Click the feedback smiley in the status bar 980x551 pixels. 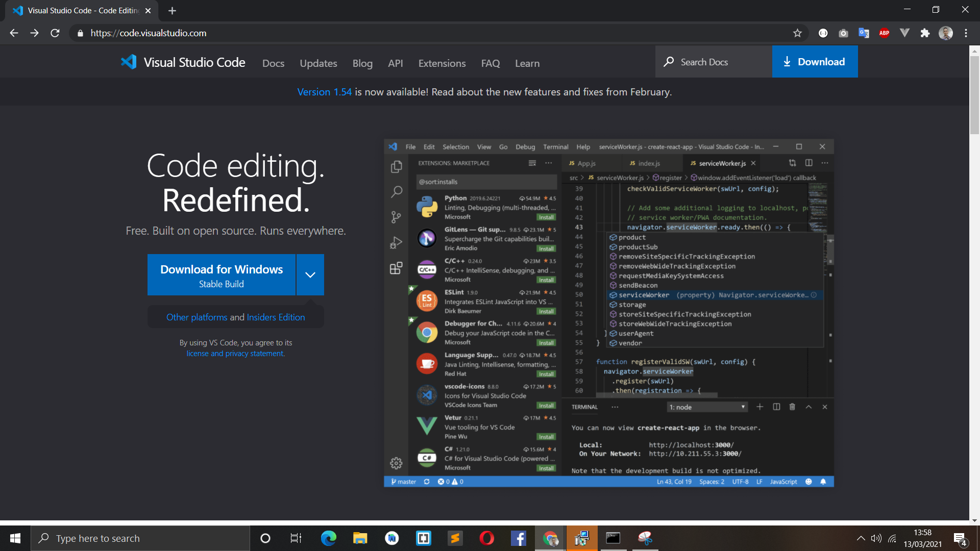point(808,481)
